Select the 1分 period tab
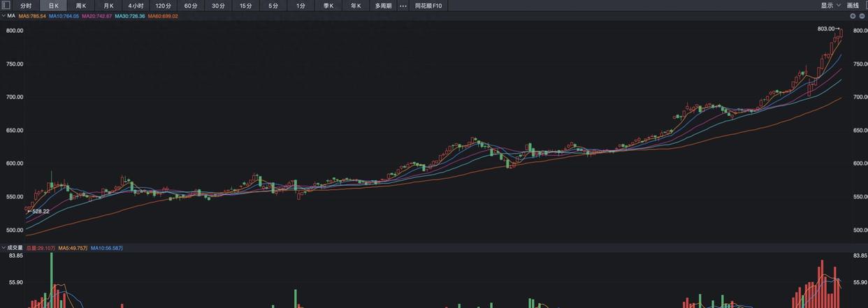Viewport: 868px width, 308px height. tap(301, 6)
